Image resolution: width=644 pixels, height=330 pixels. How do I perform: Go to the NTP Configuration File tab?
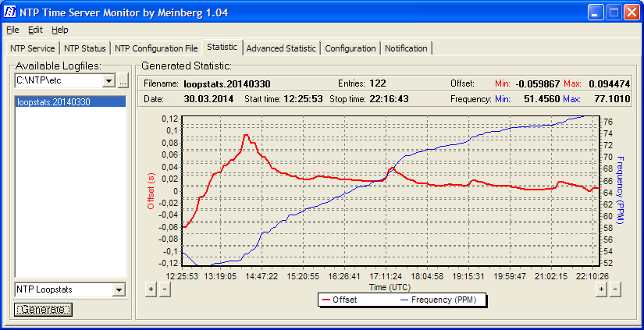pyautogui.click(x=156, y=48)
